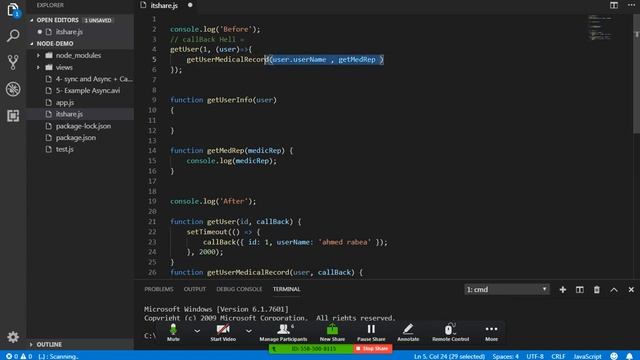The image size is (640, 360).
Task: Open Annotate tool in Zoom toolbar
Action: [408, 332]
